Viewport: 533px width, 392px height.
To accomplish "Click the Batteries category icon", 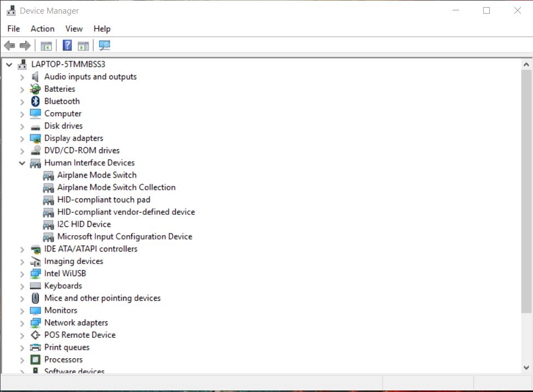I will pyautogui.click(x=35, y=89).
